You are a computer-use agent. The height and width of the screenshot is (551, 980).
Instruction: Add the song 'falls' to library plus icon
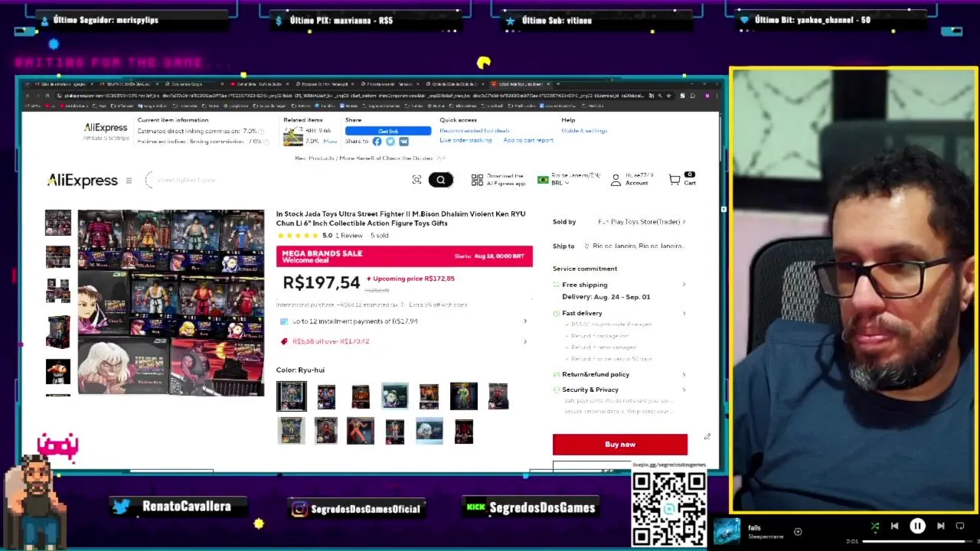pyautogui.click(x=798, y=531)
